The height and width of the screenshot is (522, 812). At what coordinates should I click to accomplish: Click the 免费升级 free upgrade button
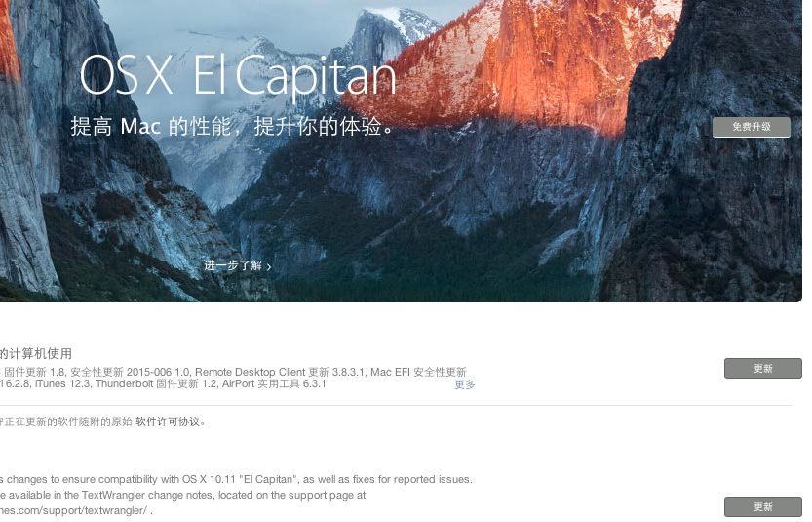[x=751, y=127]
